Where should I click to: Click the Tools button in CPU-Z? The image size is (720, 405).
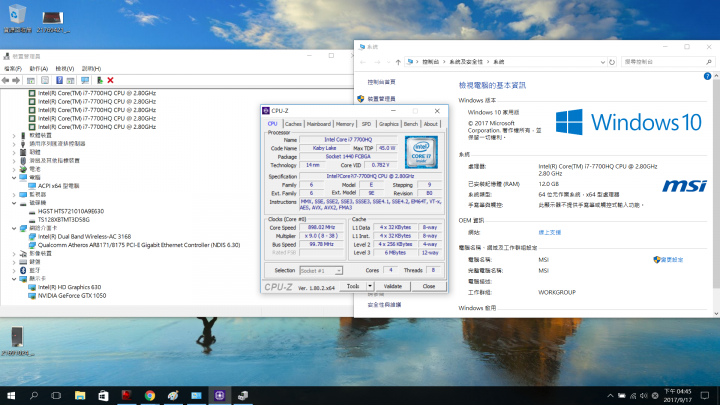(353, 286)
